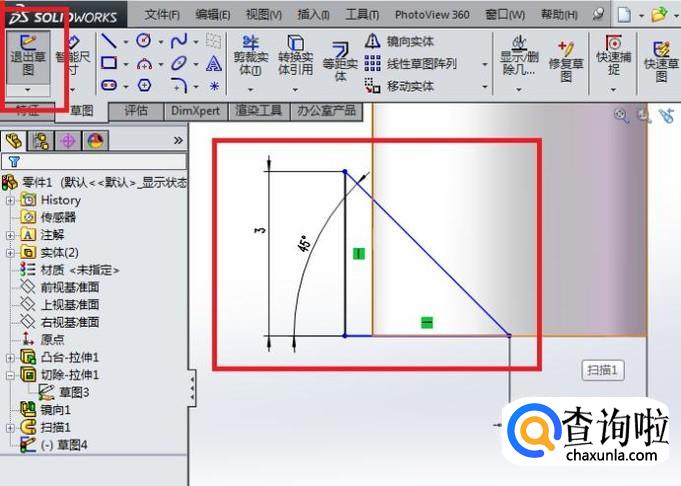
Task: Expand the History tree node
Action: click(10, 200)
